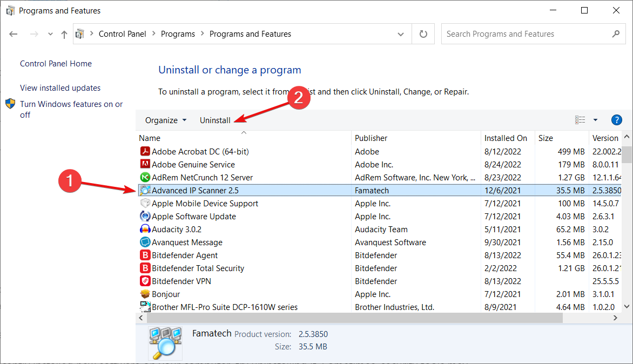The image size is (633, 364).
Task: Click the Bonjour package icon
Action: 145,294
